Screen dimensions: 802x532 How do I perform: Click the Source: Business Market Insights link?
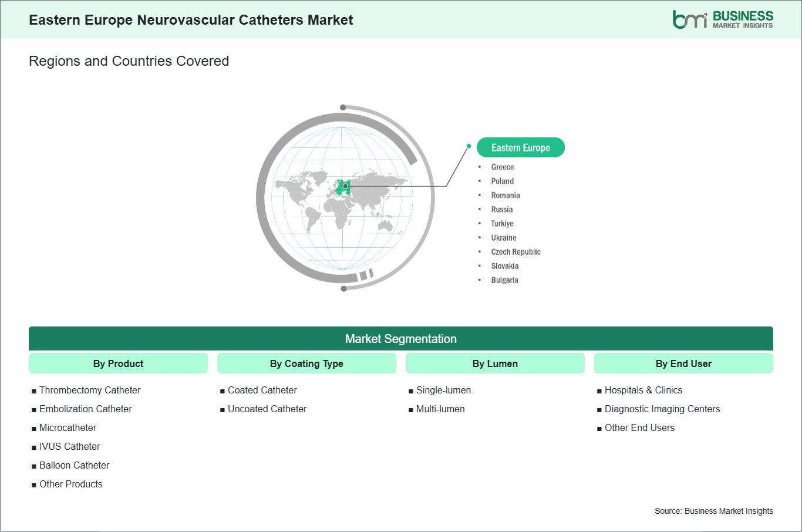(714, 511)
